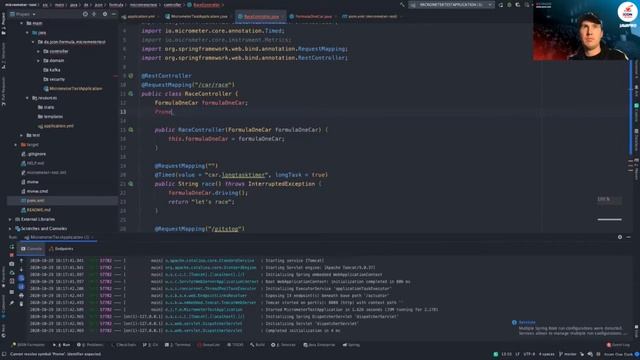Open the Event Log button

pyautogui.click(x=618, y=345)
